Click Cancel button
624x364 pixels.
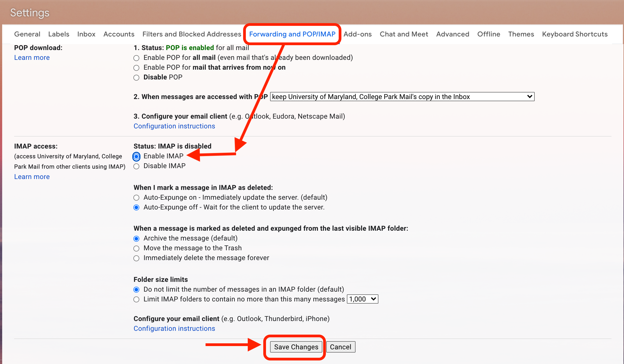[x=341, y=347]
